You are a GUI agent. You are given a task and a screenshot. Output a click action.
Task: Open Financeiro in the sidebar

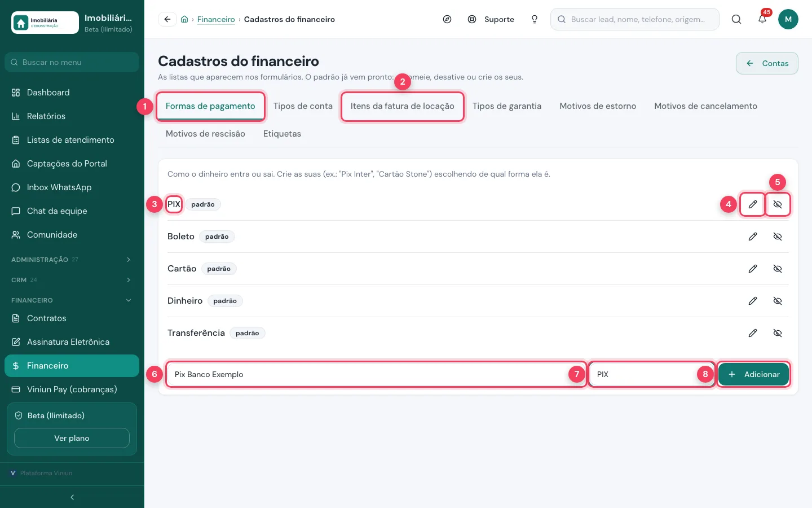tap(72, 366)
